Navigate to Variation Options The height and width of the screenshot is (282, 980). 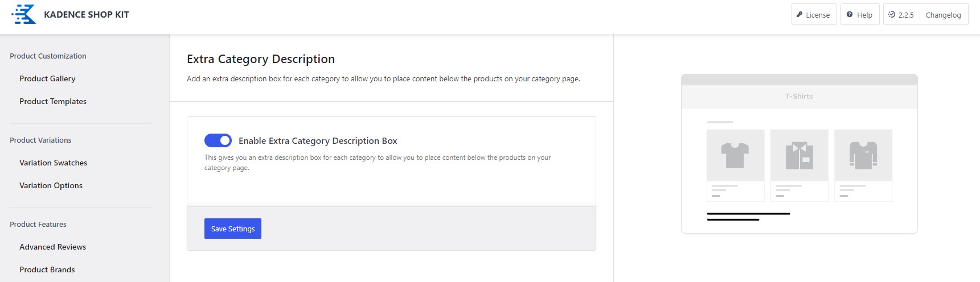51,185
